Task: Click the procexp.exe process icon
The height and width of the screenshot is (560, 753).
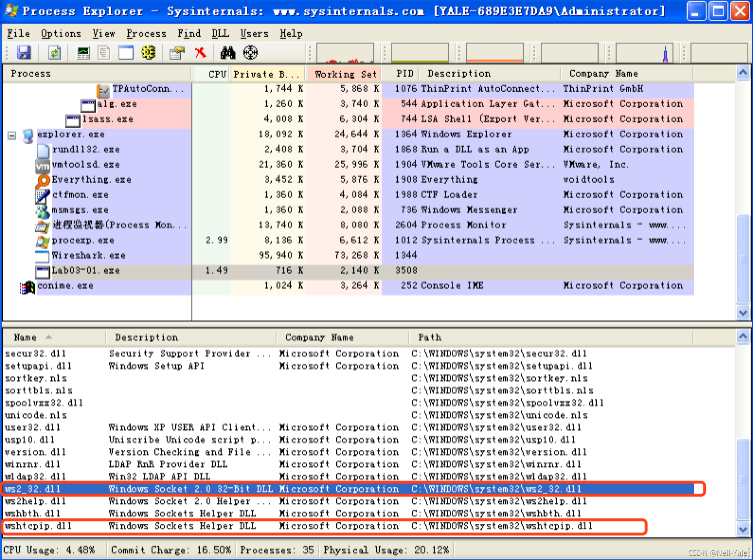Action: 43,241
